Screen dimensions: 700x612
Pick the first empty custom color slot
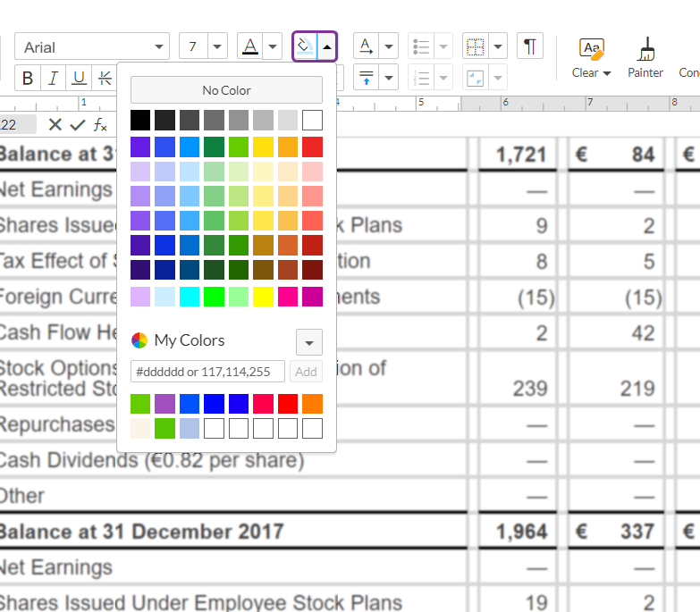[x=214, y=428]
